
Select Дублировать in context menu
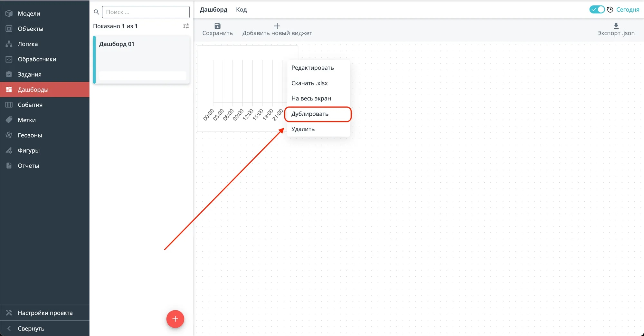click(x=310, y=114)
